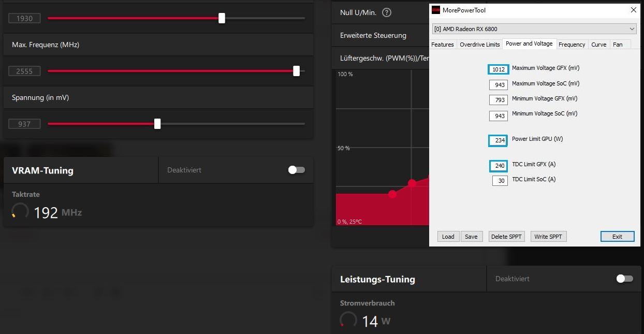The height and width of the screenshot is (334, 644).
Task: Switch to the Overdrive Limits tab
Action: (480, 45)
